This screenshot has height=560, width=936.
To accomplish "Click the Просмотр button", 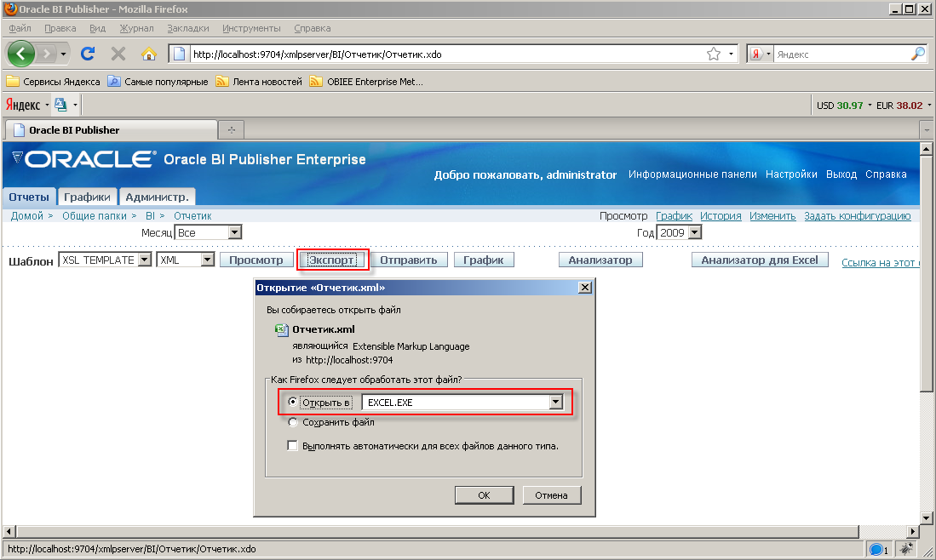I will pyautogui.click(x=256, y=260).
